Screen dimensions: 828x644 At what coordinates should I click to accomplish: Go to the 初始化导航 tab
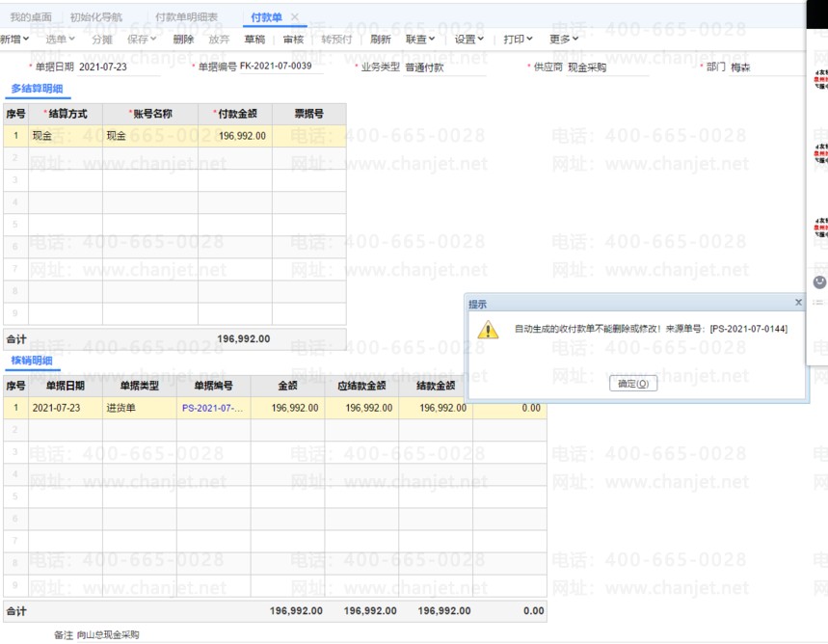point(96,17)
